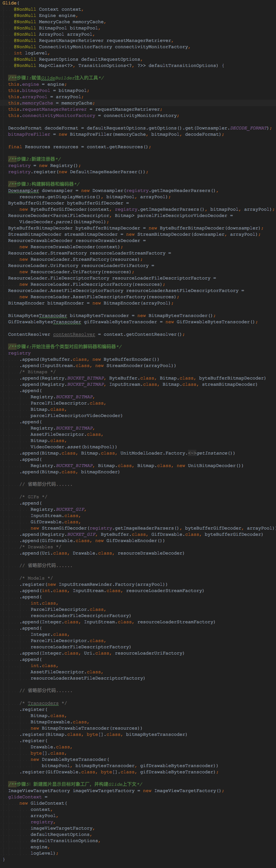276x868 pixels.
Task: Click 'new DefaultImageHeaderParser()' register line
Action: [x=78, y=172]
